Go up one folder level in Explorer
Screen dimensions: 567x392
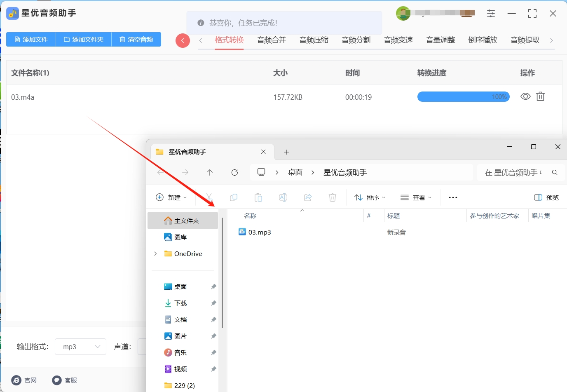click(210, 172)
